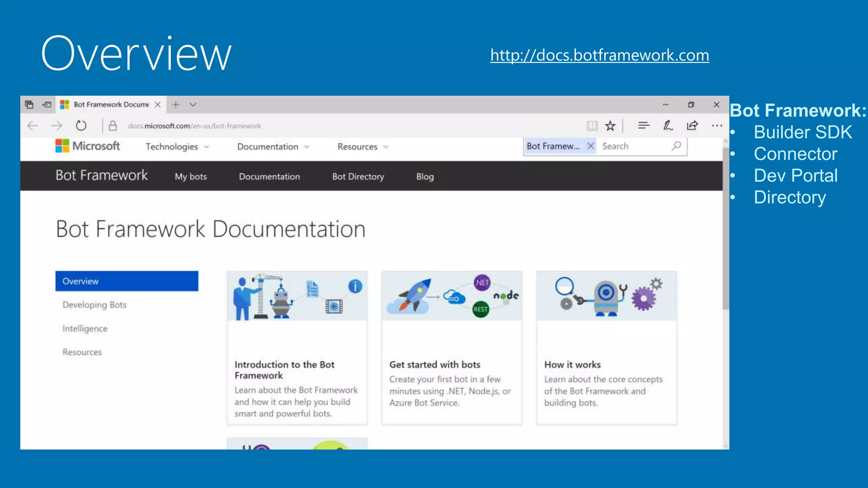This screenshot has height=488, width=868.
Task: Click How it works heading
Action: click(573, 365)
